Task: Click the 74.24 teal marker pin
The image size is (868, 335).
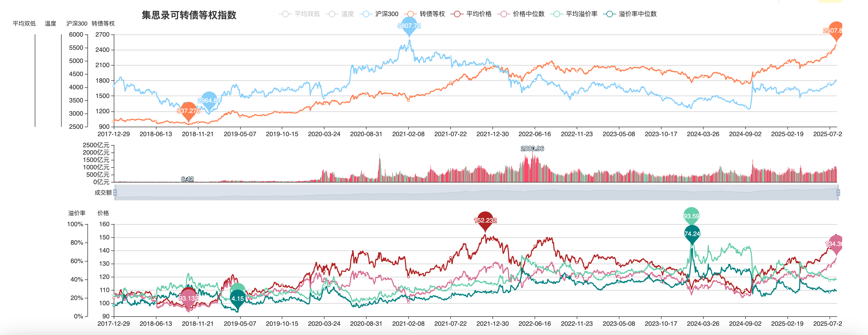Action: pos(692,234)
